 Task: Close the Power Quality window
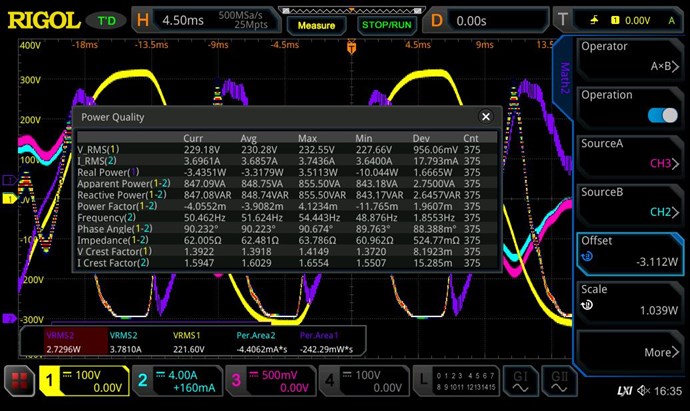tap(486, 116)
